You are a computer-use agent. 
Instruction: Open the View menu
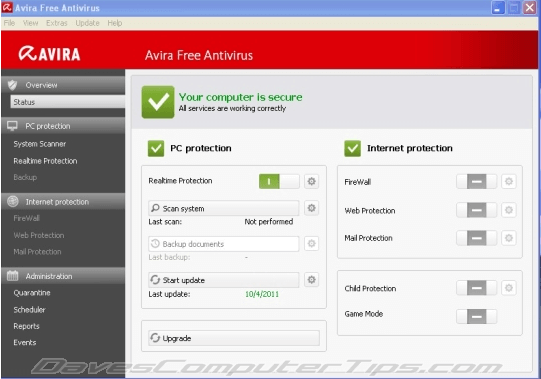(x=30, y=23)
